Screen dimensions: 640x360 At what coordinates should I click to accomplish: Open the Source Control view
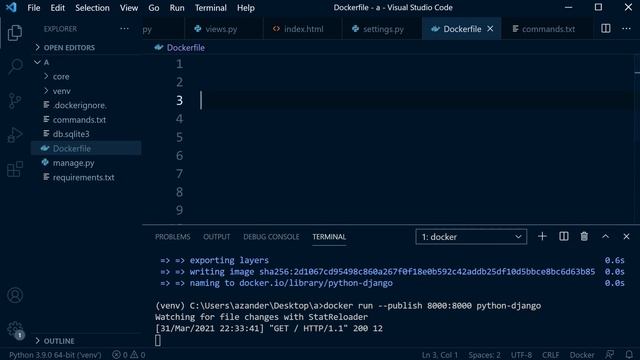point(15,101)
